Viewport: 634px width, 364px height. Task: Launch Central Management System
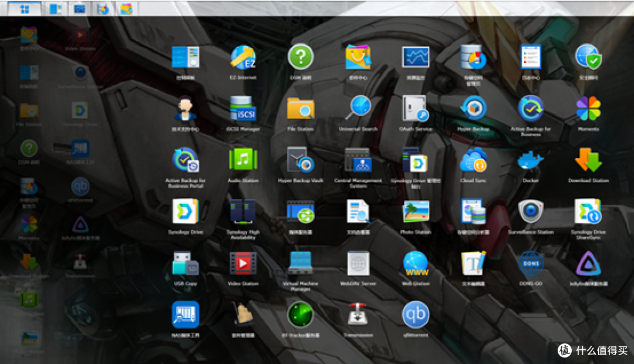(x=358, y=160)
